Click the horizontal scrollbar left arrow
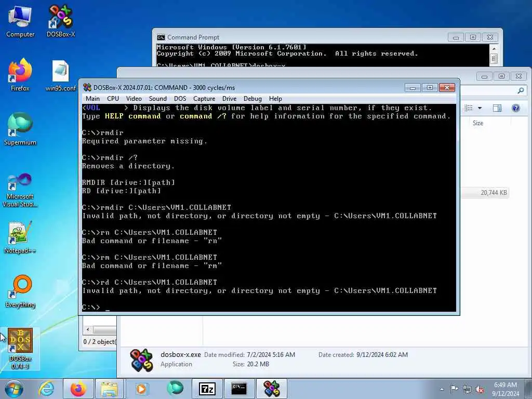This screenshot has height=399, width=532. click(x=88, y=329)
